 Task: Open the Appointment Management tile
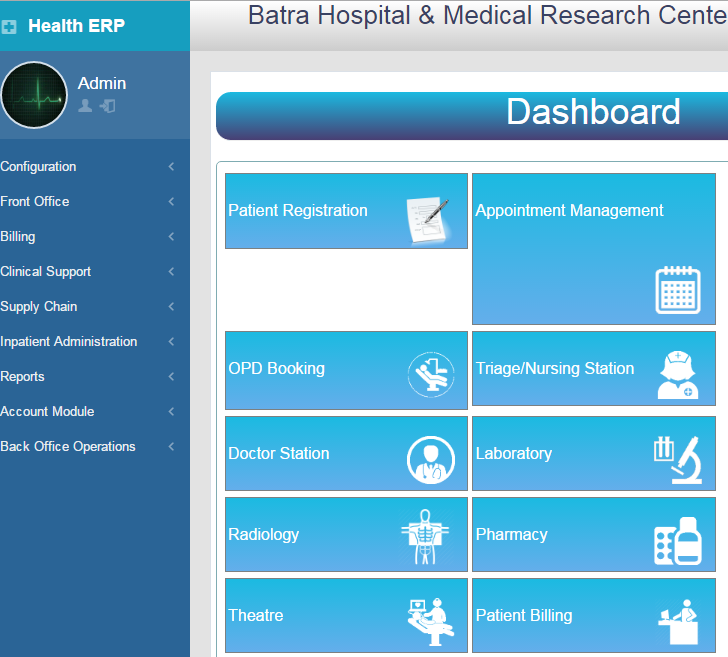point(594,249)
